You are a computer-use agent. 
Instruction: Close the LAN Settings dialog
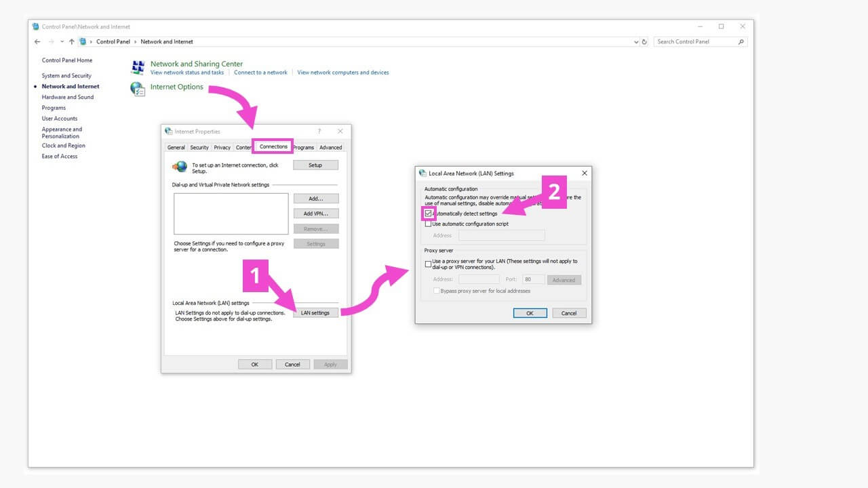[584, 173]
